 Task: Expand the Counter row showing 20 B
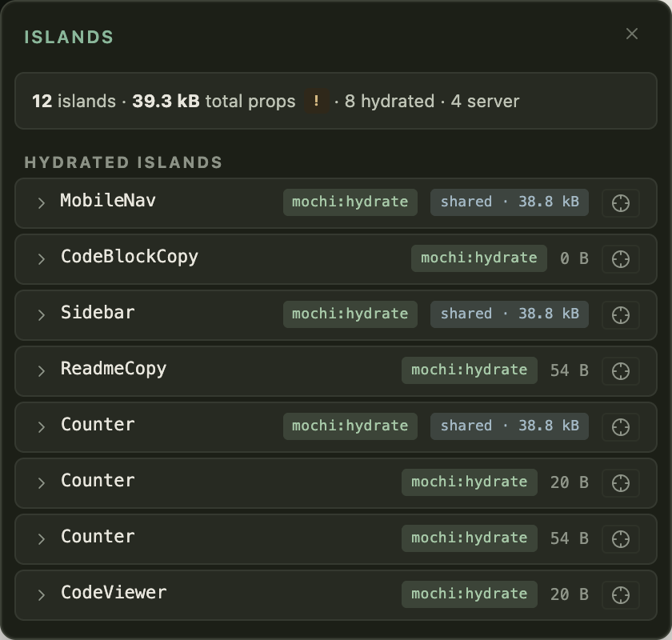pyautogui.click(x=41, y=483)
